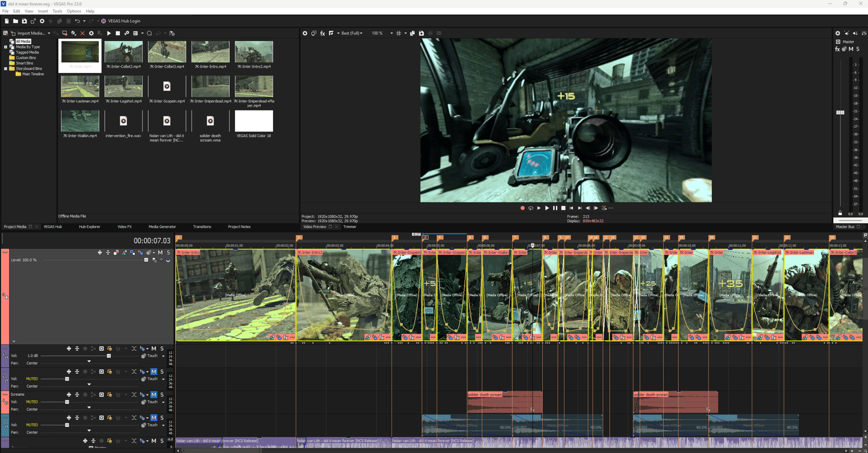Screen dimensions: 868x453
Task: Open the Project Media views dropdown arrow
Action: (142, 34)
